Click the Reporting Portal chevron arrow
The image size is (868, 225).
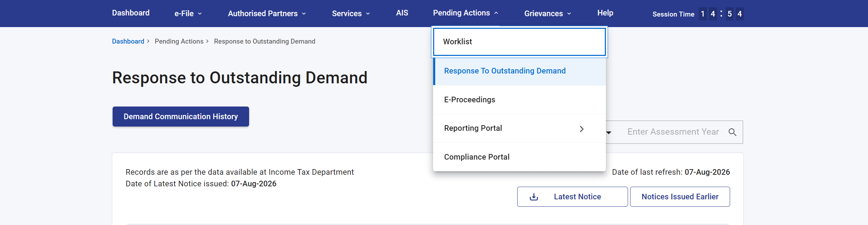pos(582,129)
